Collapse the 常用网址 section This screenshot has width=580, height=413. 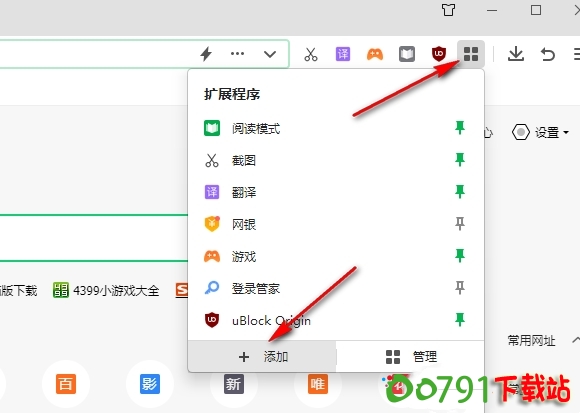click(576, 340)
